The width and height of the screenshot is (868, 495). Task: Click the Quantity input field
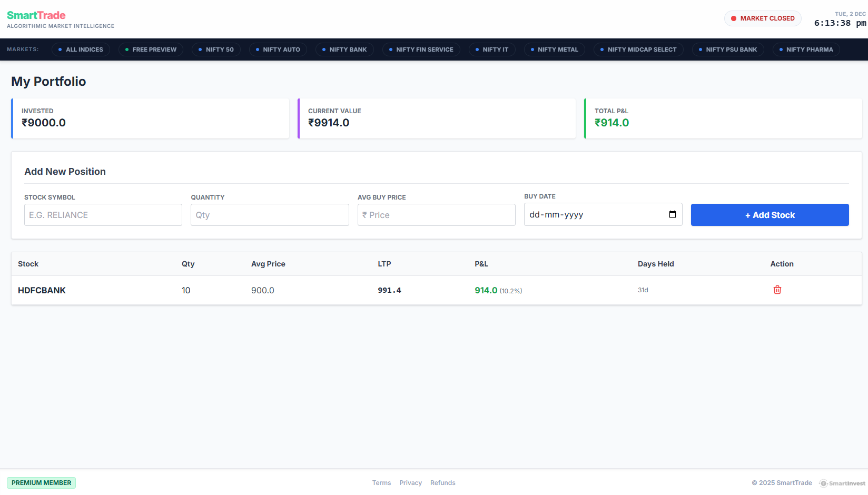pos(269,215)
